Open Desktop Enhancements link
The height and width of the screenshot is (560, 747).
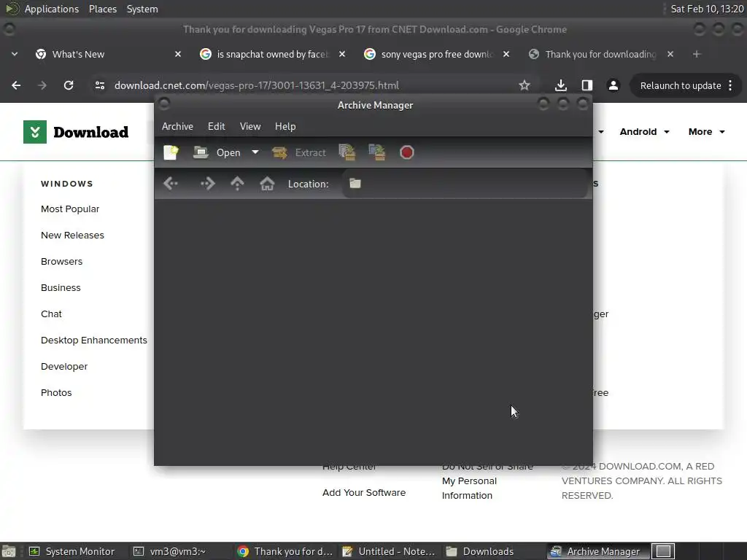(94, 340)
